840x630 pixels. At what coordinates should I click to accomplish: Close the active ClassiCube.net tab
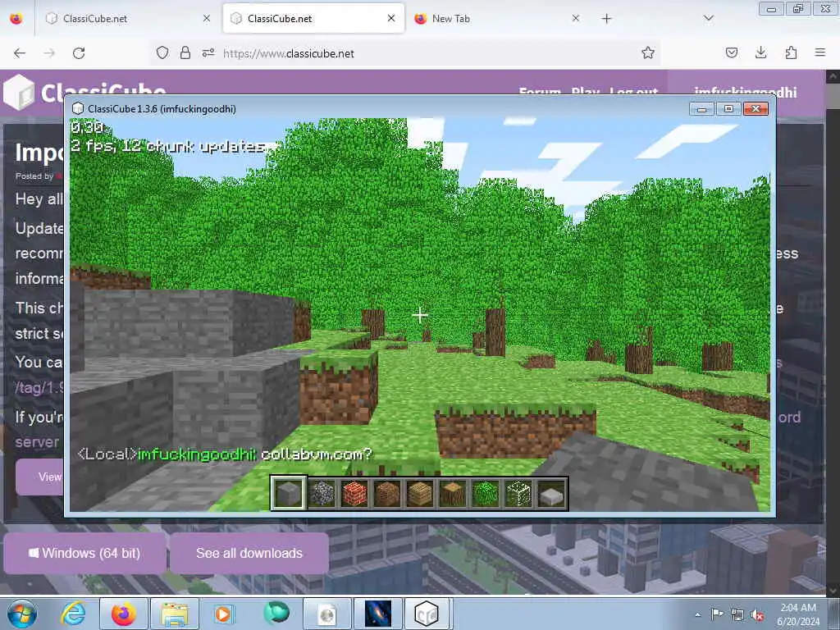coord(391,19)
